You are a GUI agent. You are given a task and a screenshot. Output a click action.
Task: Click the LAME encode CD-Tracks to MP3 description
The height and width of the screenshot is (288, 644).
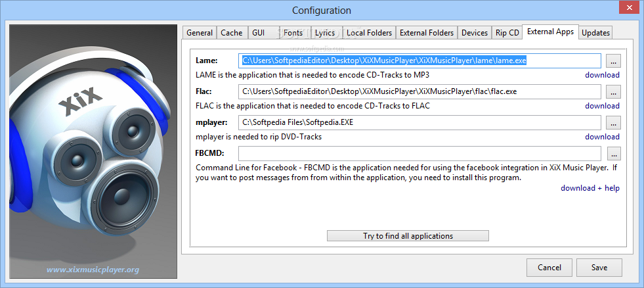coord(312,76)
